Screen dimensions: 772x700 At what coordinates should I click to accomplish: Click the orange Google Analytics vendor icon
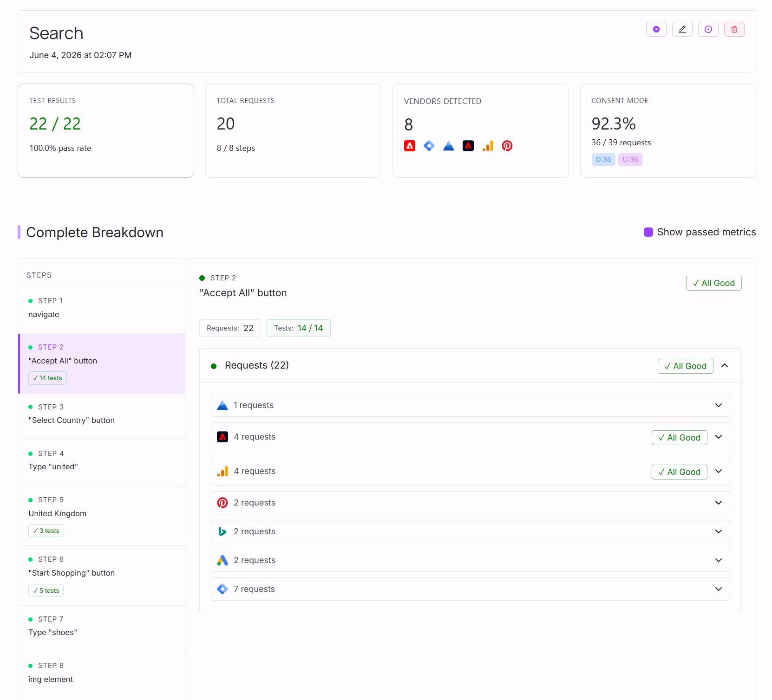tap(488, 146)
